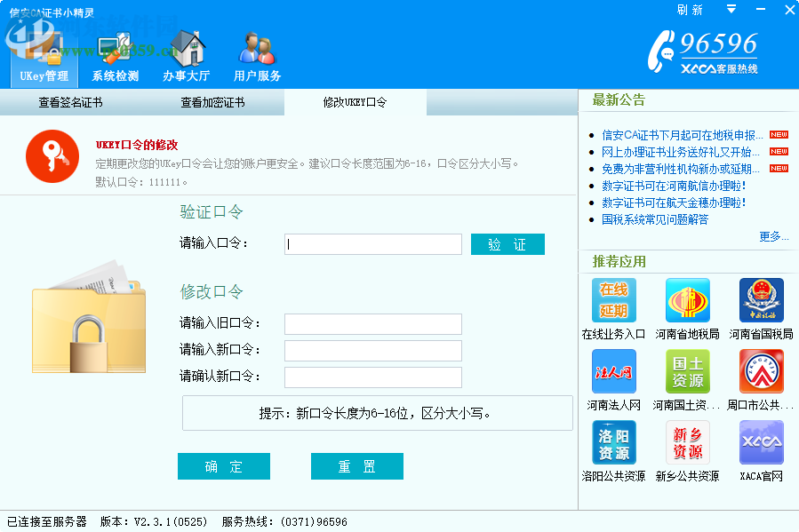
Task: Open the 更多... announcements link
Action: click(x=773, y=236)
